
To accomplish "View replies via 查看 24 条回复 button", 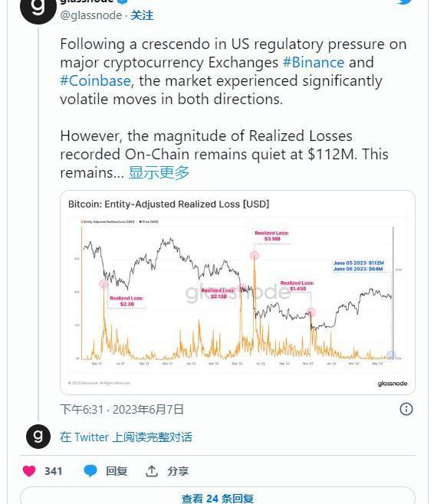I will pos(218,496).
